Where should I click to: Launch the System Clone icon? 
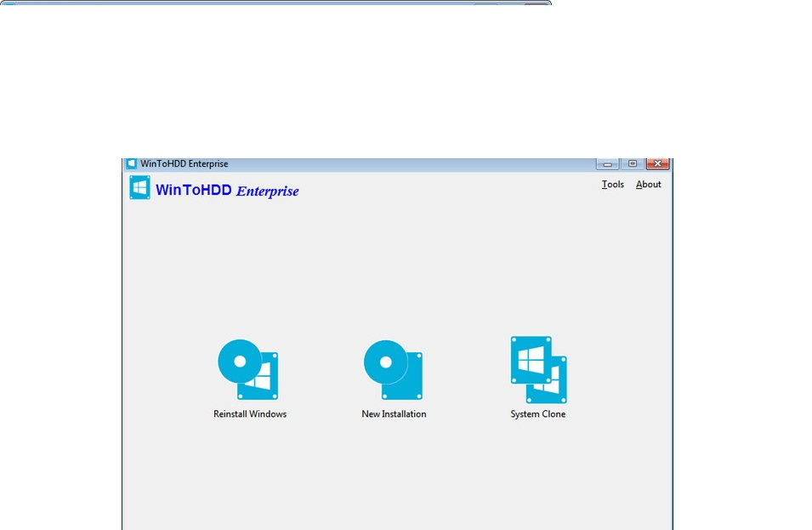coord(538,369)
